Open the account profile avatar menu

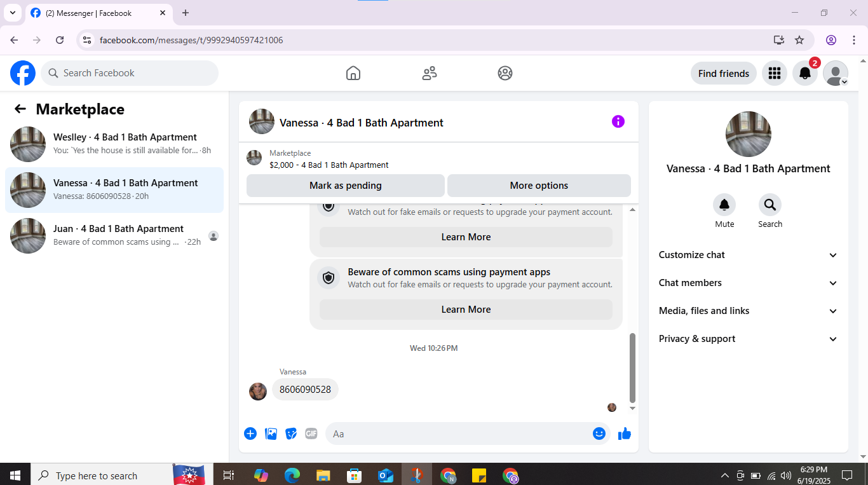click(x=836, y=73)
